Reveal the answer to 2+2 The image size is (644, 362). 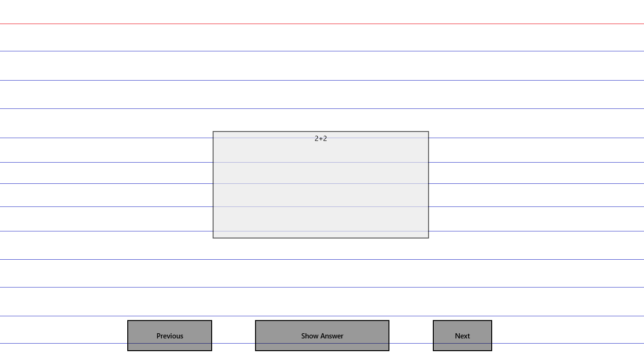point(322,336)
